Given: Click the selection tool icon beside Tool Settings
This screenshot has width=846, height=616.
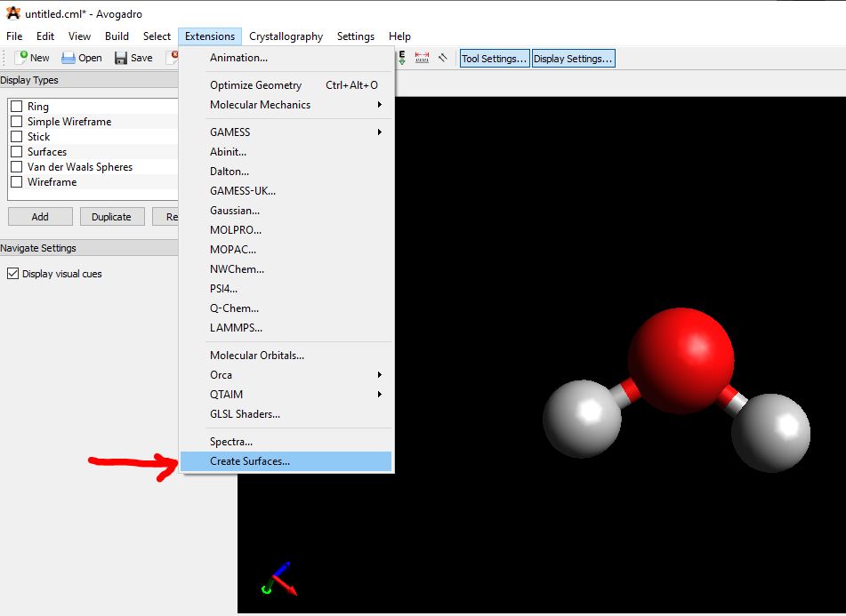Looking at the screenshot, I should tap(443, 58).
